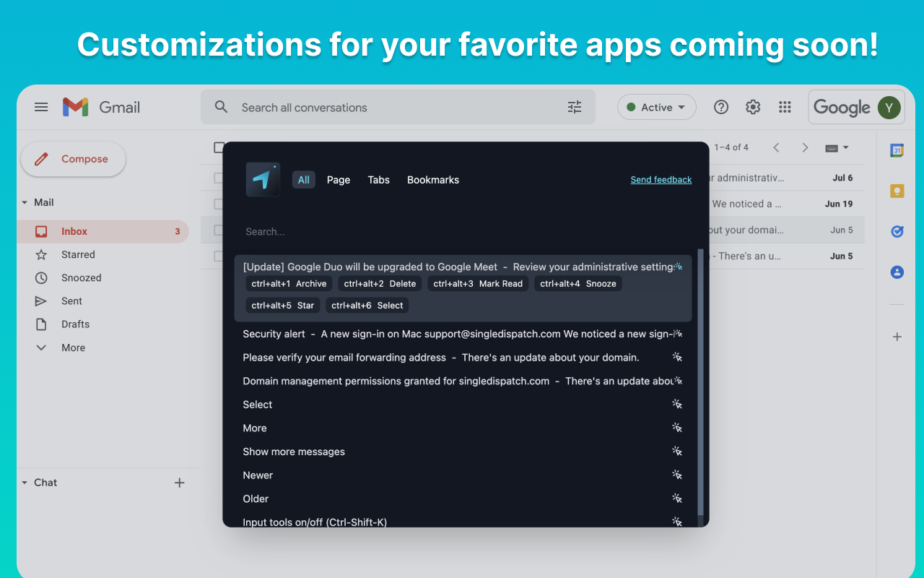This screenshot has width=924, height=578.
Task: Click the Help question mark icon
Action: (721, 106)
